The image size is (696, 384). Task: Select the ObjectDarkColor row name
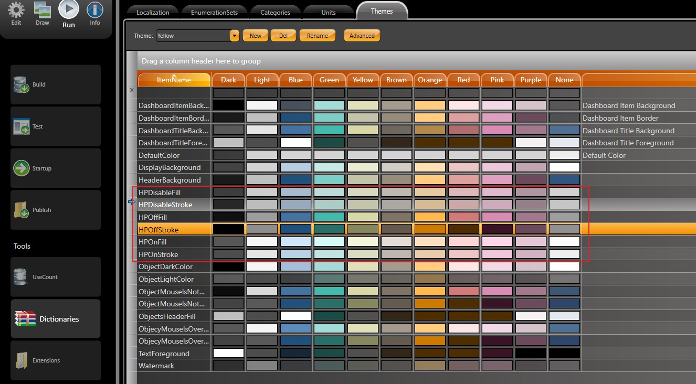(x=166, y=267)
